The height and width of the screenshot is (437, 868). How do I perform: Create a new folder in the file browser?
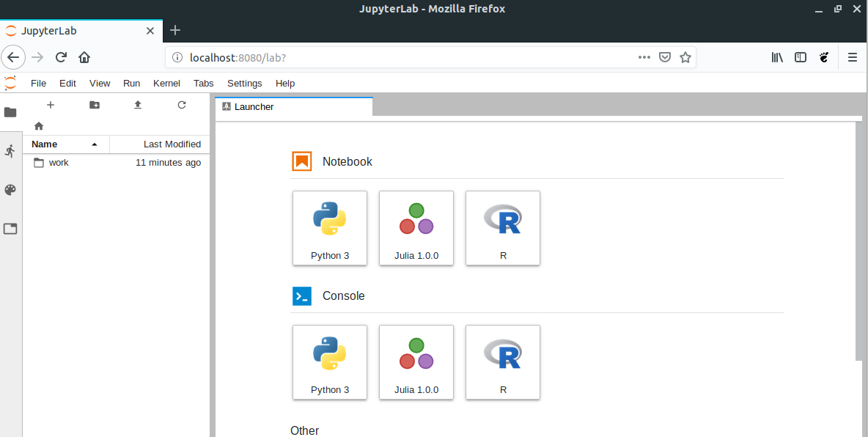click(95, 105)
